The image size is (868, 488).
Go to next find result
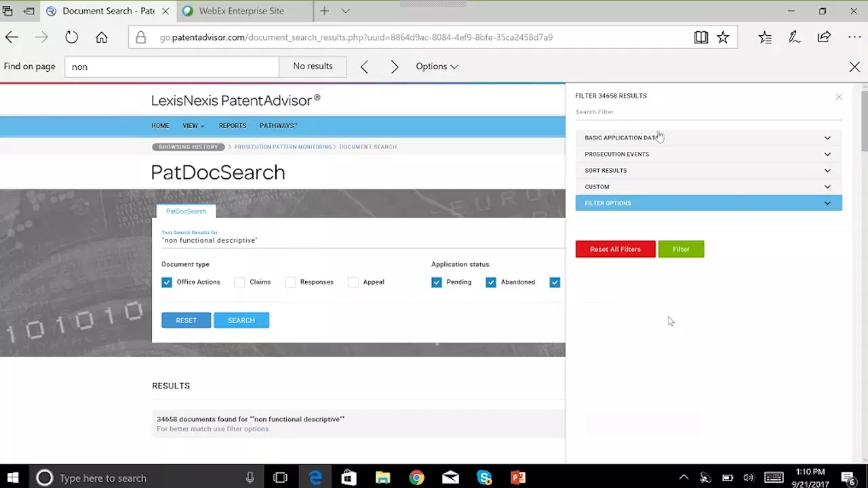(x=395, y=66)
